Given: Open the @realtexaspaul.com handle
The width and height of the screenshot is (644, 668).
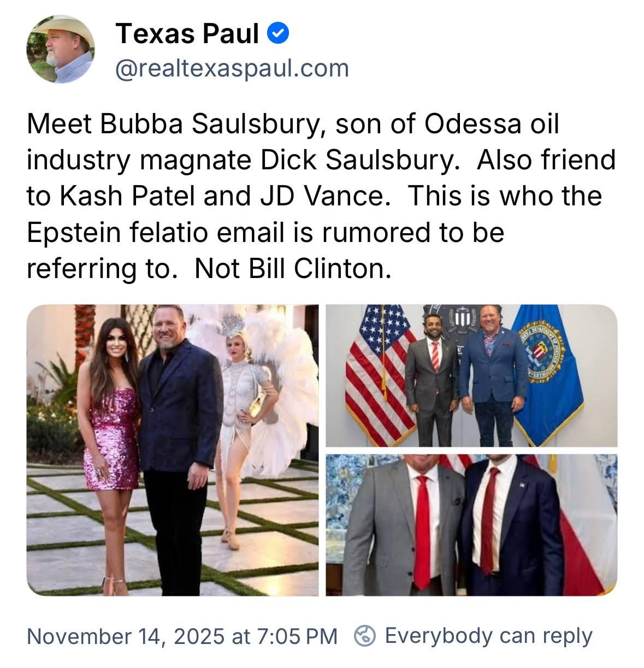Looking at the screenshot, I should pyautogui.click(x=232, y=68).
